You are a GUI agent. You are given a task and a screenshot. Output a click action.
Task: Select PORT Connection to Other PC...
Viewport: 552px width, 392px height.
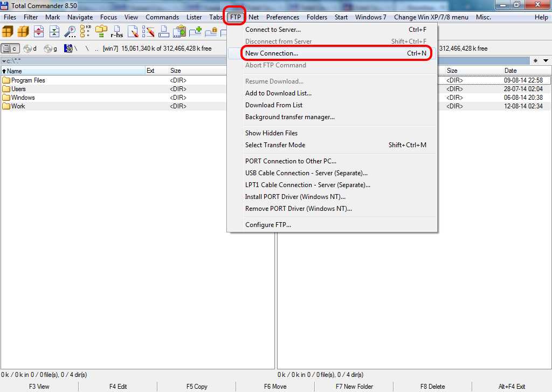click(x=332, y=161)
